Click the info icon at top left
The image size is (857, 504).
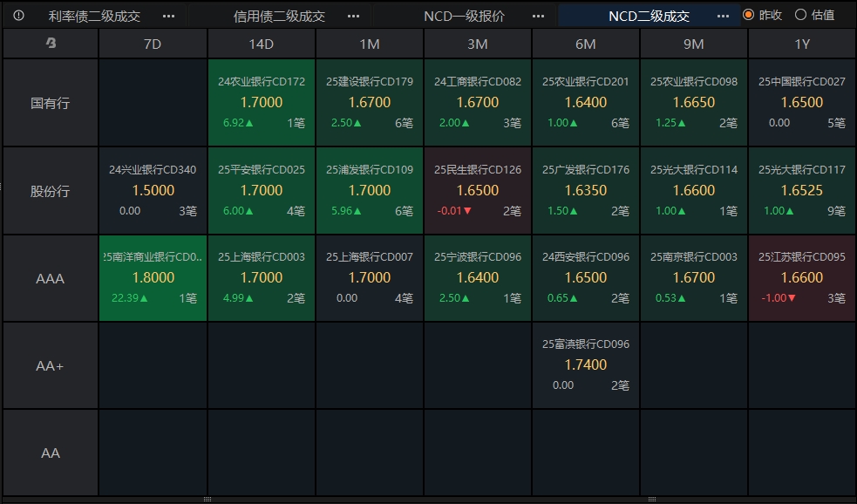pos(18,16)
